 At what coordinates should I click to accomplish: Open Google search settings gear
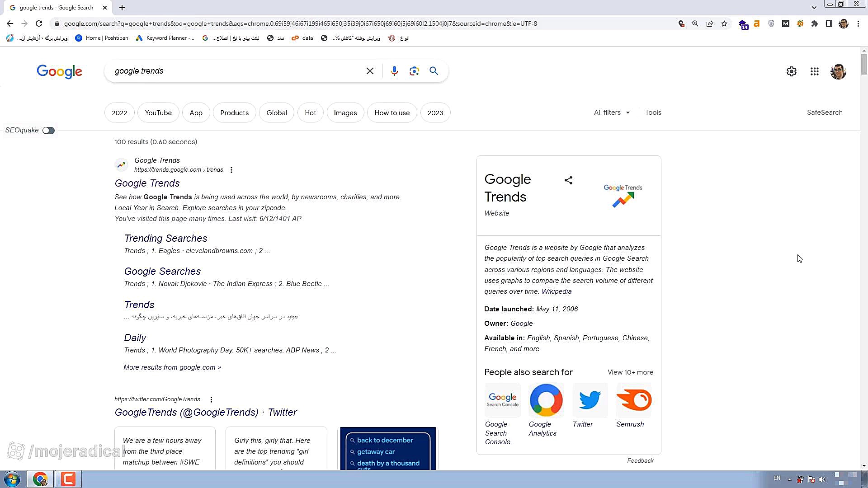pyautogui.click(x=791, y=71)
